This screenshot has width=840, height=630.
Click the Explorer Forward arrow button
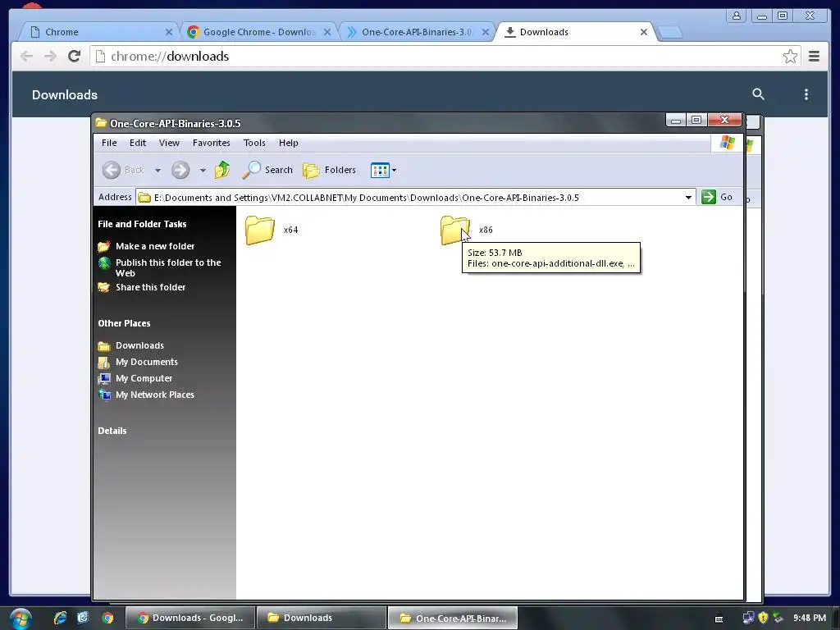(x=180, y=171)
